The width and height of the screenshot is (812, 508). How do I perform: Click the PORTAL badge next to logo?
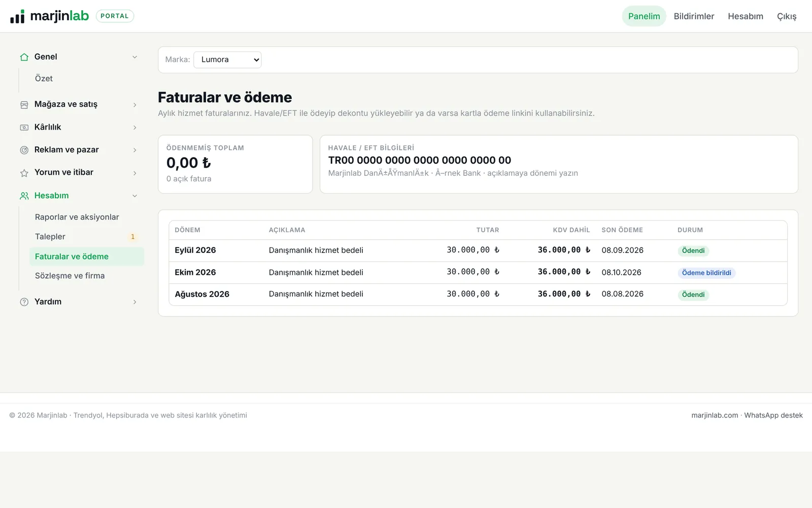pyautogui.click(x=115, y=16)
